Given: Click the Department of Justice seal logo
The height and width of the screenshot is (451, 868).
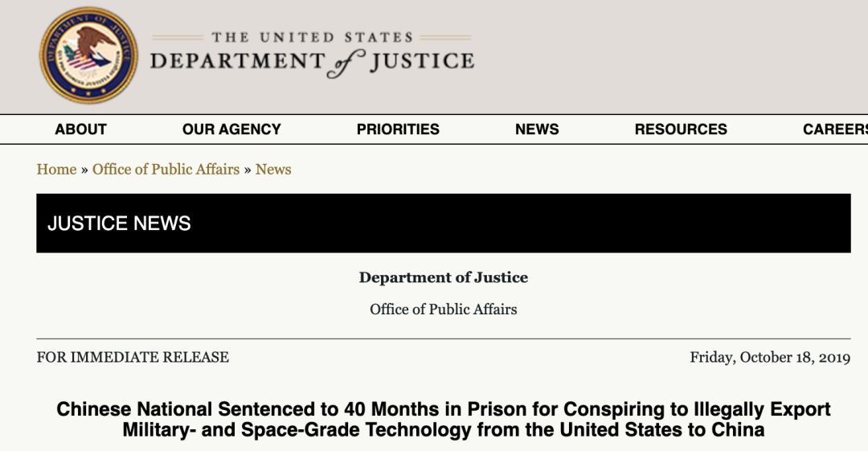Looking at the screenshot, I should coord(88,55).
